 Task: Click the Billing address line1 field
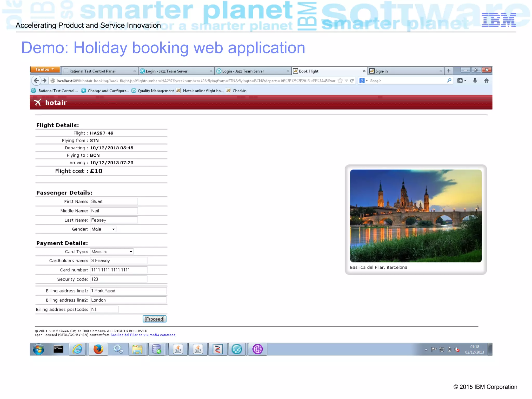click(x=128, y=291)
